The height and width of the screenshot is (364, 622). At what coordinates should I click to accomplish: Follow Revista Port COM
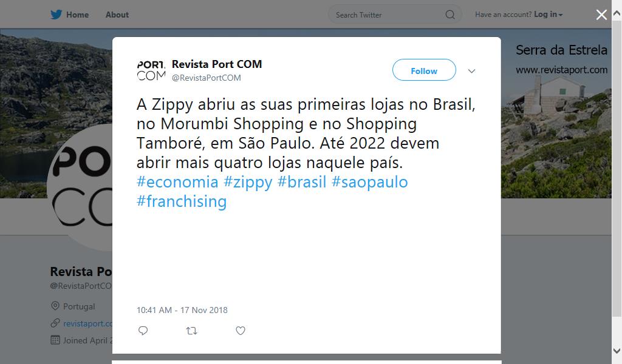(x=424, y=70)
